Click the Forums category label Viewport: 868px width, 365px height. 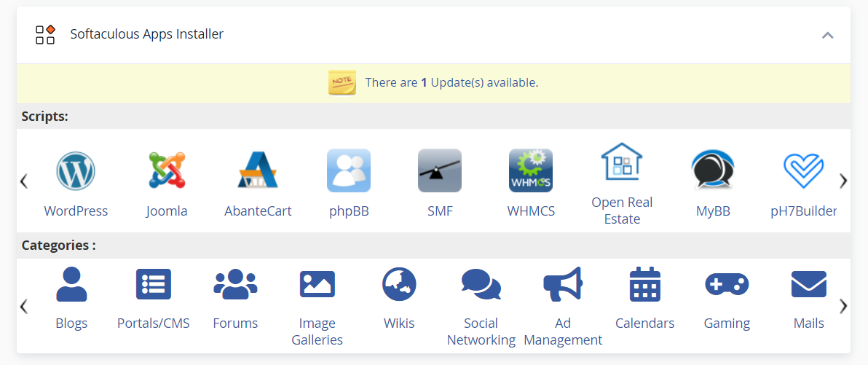[x=235, y=323]
